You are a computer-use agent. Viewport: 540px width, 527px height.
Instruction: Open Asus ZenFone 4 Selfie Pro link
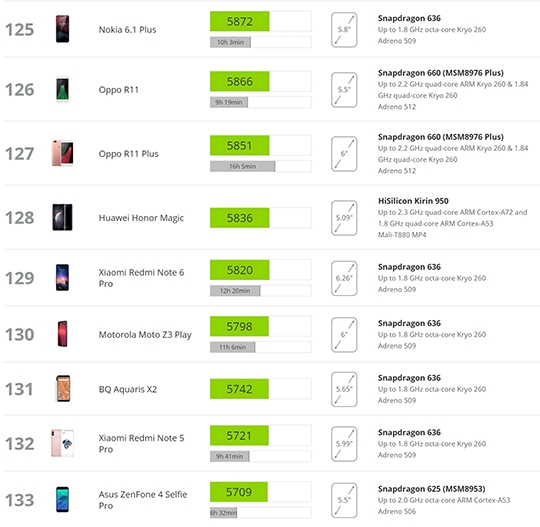tap(143, 500)
